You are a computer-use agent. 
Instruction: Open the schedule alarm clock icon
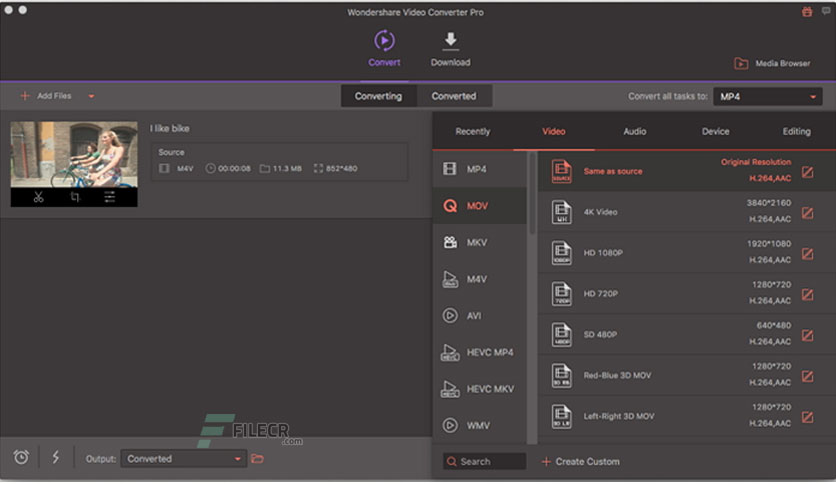click(x=21, y=457)
